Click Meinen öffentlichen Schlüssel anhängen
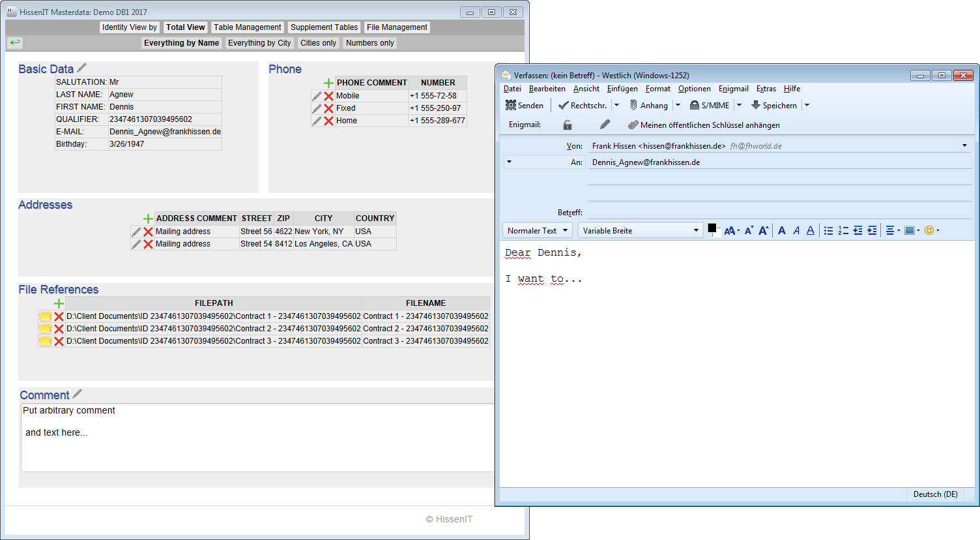Screen dimensions: 980x540 [x=704, y=125]
